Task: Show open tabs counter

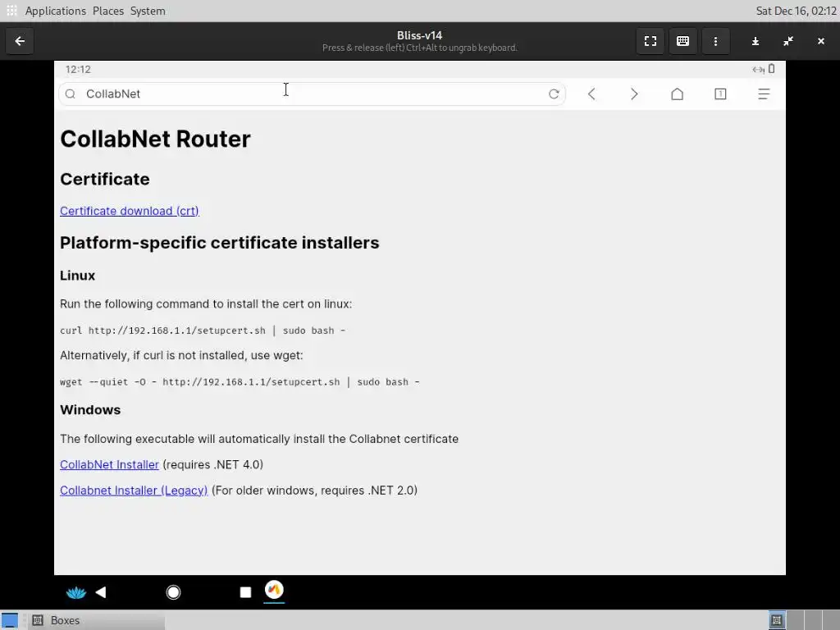Action: 720,94
